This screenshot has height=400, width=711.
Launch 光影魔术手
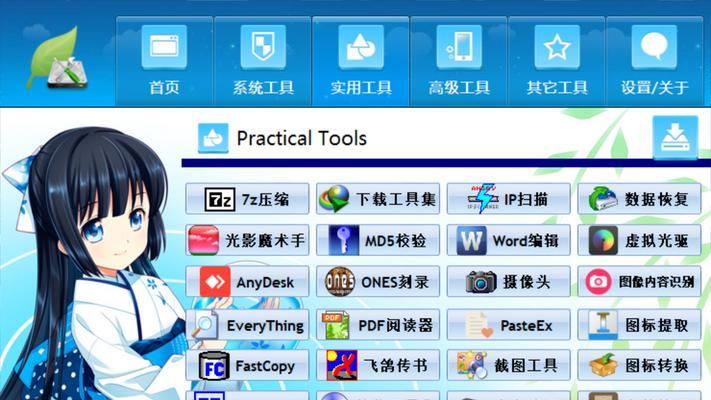247,240
